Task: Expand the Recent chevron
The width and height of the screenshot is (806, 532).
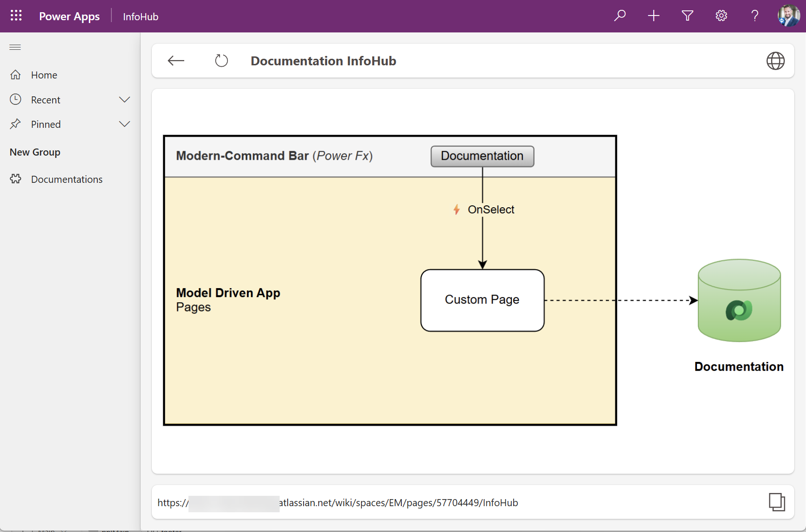Action: [x=125, y=100]
